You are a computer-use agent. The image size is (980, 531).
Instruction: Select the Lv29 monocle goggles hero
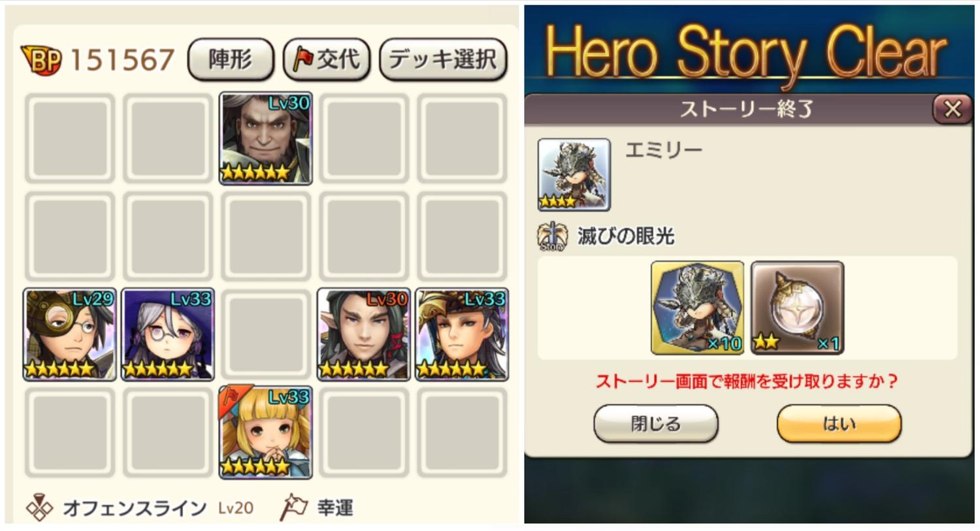(x=69, y=334)
